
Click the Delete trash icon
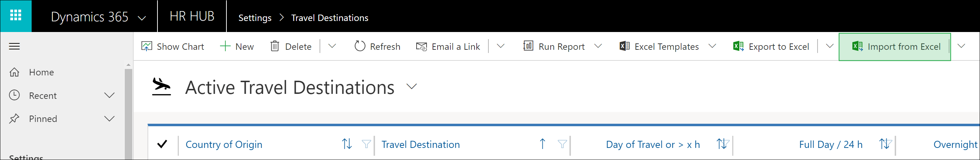pyautogui.click(x=274, y=47)
